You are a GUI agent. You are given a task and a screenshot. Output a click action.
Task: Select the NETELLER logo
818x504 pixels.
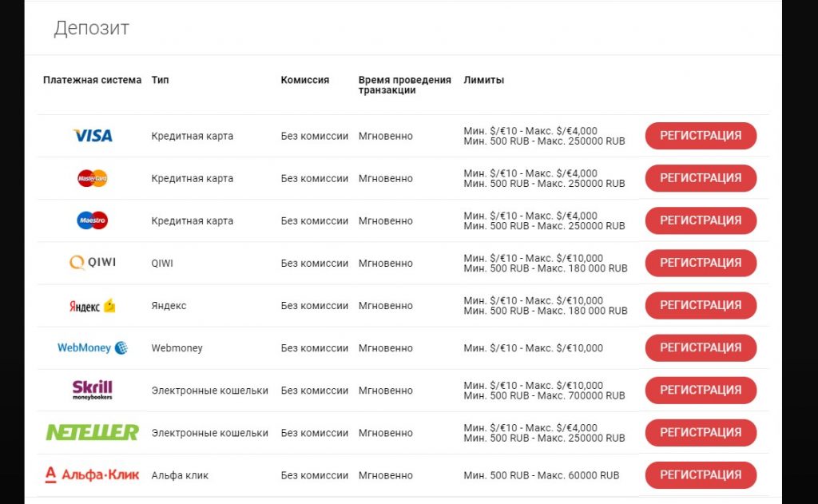(93, 432)
